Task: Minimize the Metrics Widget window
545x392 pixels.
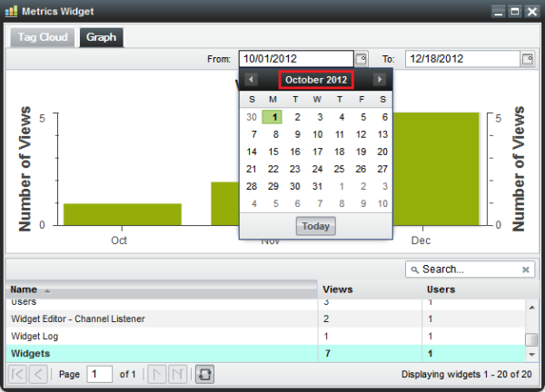Action: (498, 12)
